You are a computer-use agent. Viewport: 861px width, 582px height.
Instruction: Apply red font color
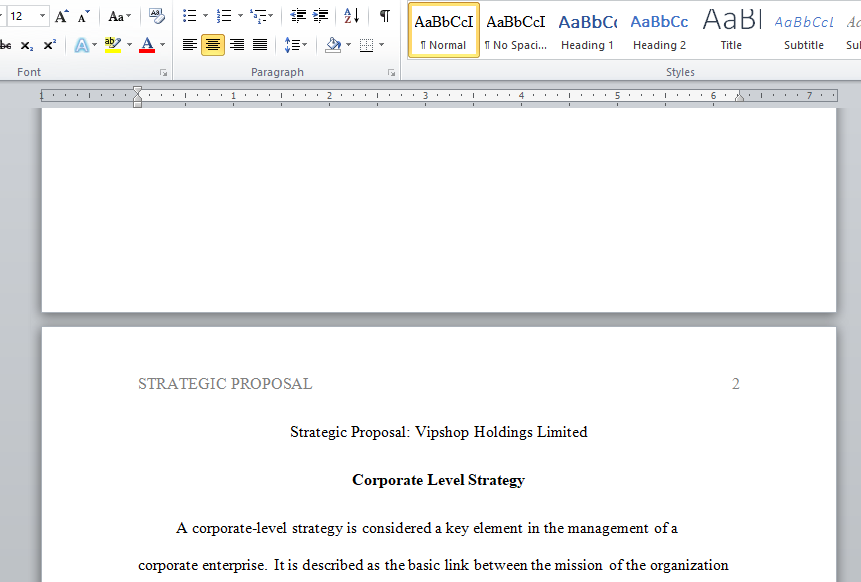pos(147,45)
